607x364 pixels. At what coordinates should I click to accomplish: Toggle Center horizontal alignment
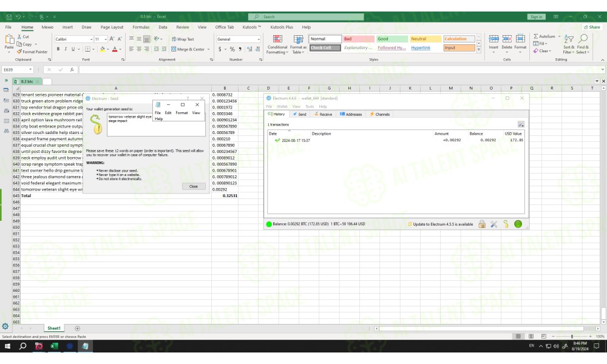[139, 49]
